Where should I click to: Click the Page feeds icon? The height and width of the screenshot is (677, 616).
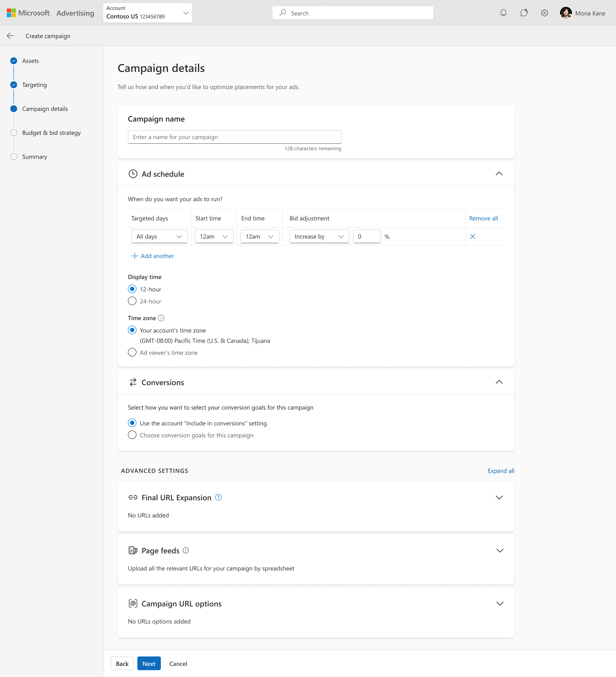pyautogui.click(x=133, y=550)
